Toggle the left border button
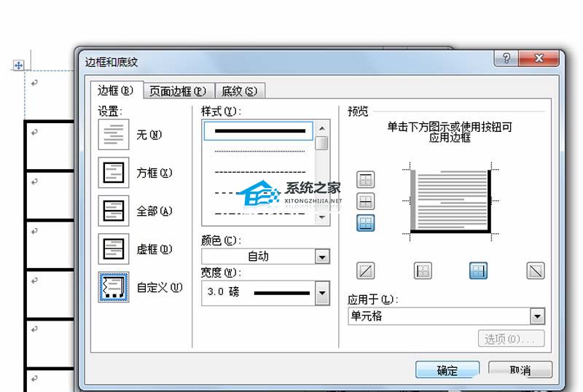The image size is (583, 392). pyautogui.click(x=423, y=270)
